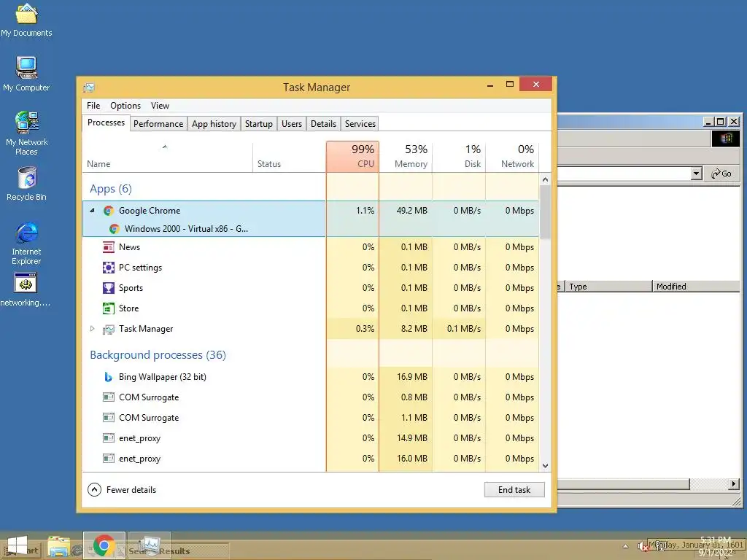Click the process list scrollbar thumb

click(x=546, y=211)
